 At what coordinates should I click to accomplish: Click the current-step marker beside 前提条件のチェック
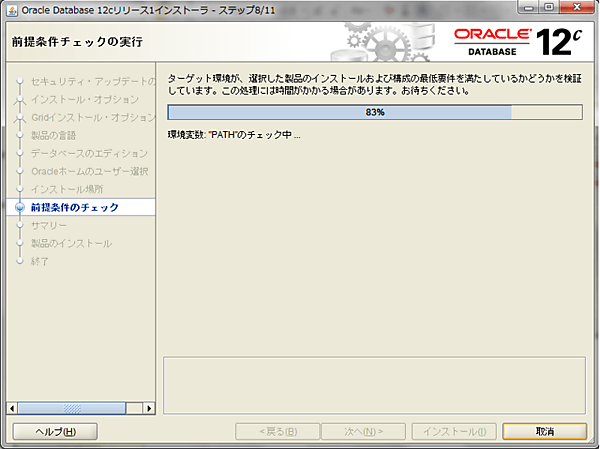coord(20,207)
